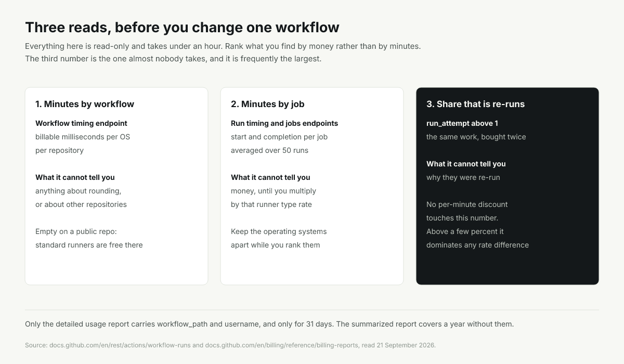Click the docs.github.com source citation line
This screenshot has height=364, width=624.
[x=230, y=345]
